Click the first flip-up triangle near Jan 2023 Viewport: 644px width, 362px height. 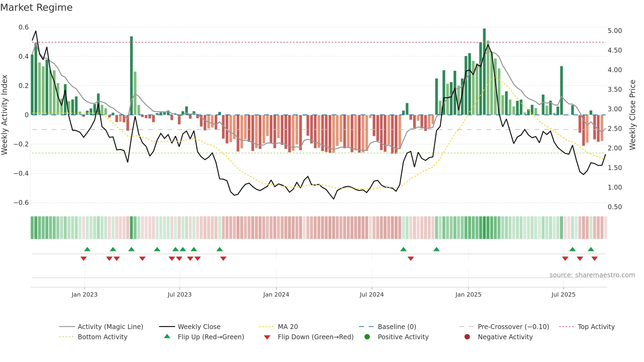click(x=87, y=249)
